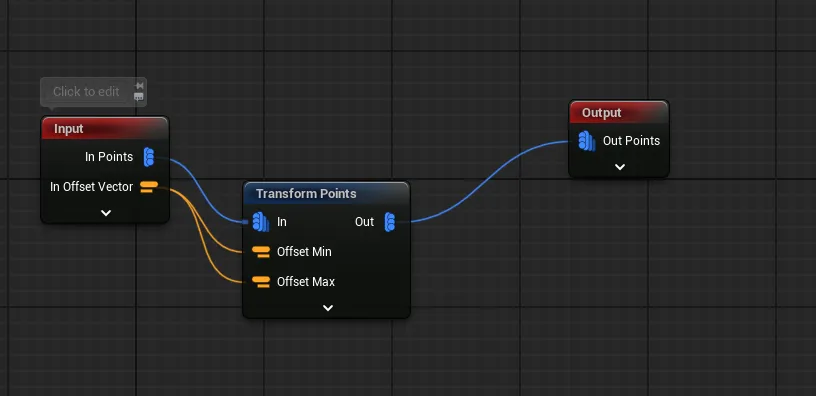This screenshot has width=816, height=396.
Task: Toggle the comment bubble visibility icon
Action: [138, 97]
